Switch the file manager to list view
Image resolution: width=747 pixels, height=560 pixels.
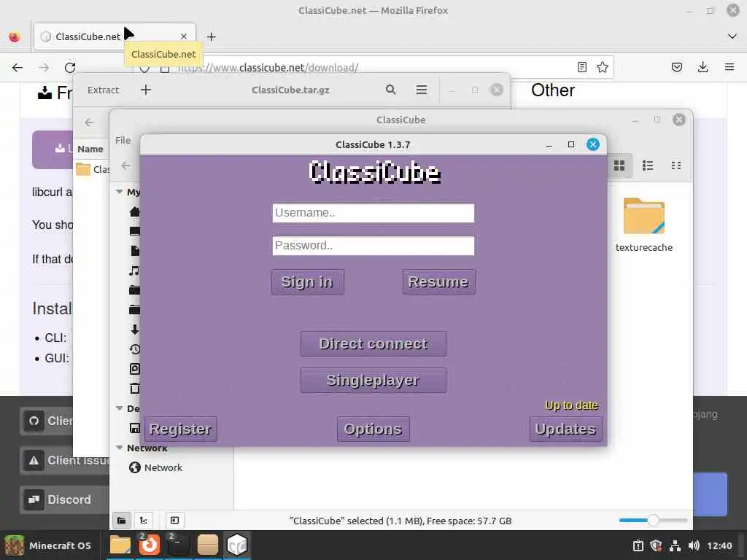click(x=648, y=166)
